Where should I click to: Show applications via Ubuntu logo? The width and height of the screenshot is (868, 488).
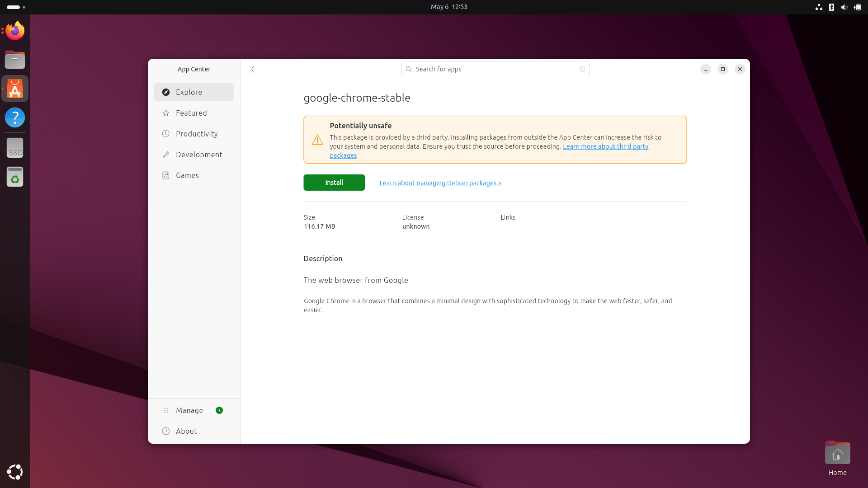[x=15, y=472]
